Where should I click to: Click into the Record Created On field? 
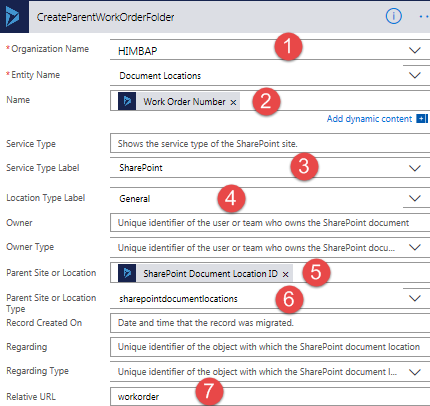point(270,323)
